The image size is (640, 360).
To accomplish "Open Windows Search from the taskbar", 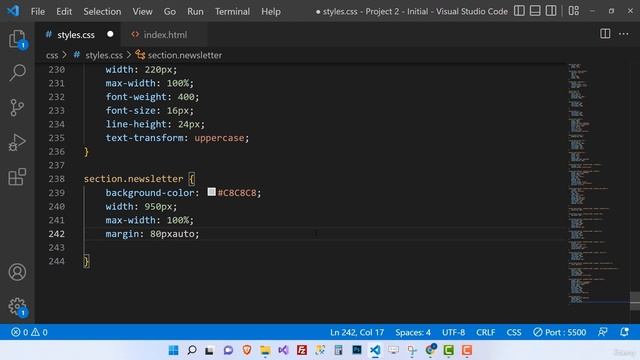I will point(192,350).
